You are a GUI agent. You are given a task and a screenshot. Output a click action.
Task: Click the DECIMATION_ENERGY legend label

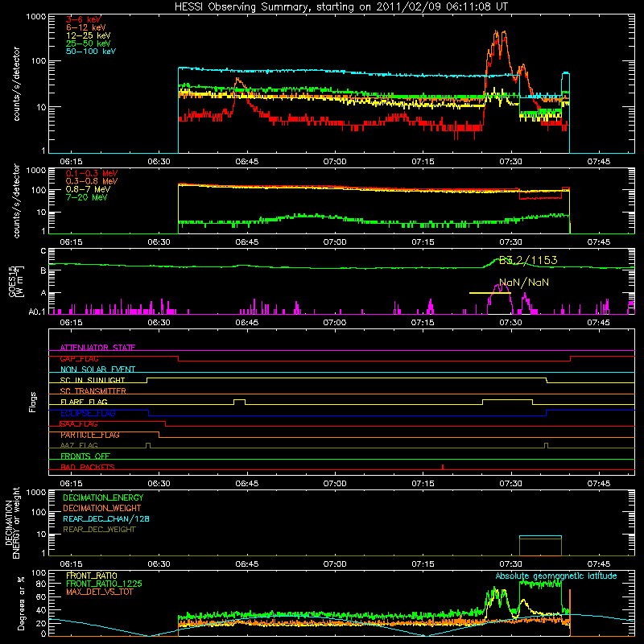pos(103,497)
